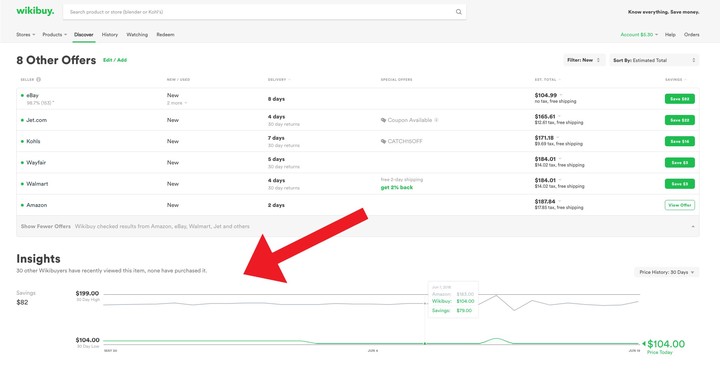Viewport: 720px width, 371px height.
Task: Sort by the Savings column header
Action: coord(675,79)
